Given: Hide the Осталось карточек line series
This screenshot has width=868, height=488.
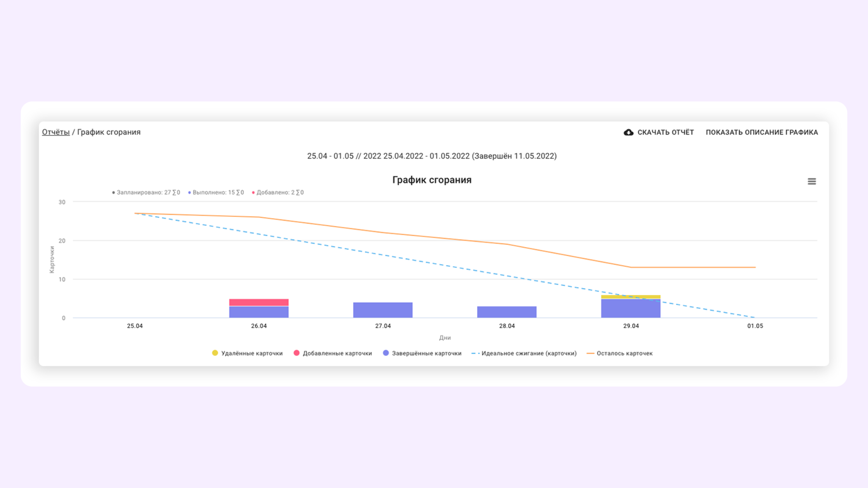Looking at the screenshot, I should click(x=624, y=353).
